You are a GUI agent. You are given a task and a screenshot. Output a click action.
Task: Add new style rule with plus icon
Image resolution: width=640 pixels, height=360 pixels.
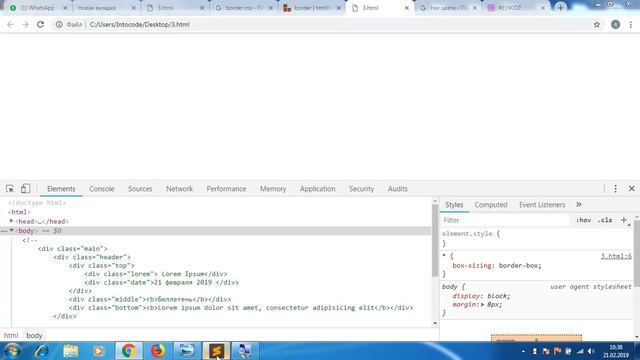tap(624, 220)
